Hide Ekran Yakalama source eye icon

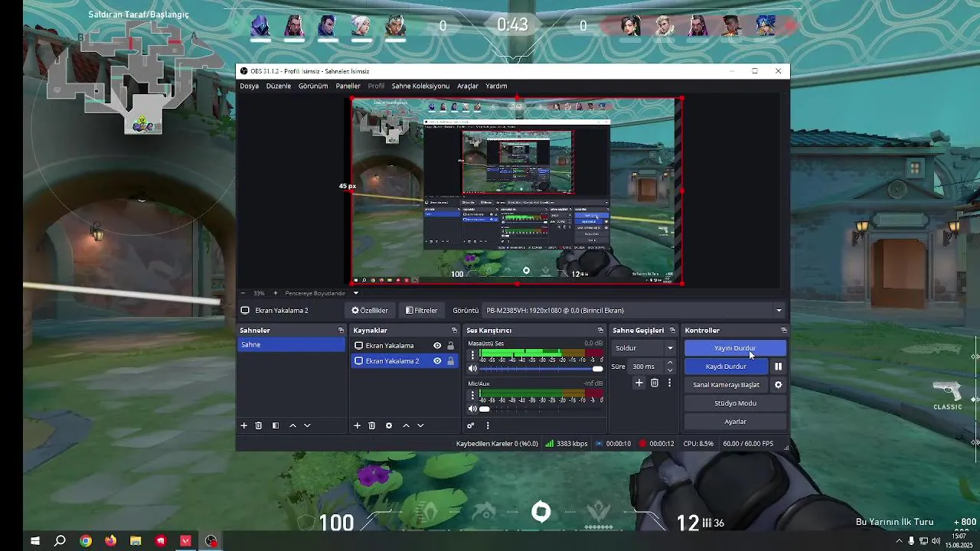(x=437, y=346)
